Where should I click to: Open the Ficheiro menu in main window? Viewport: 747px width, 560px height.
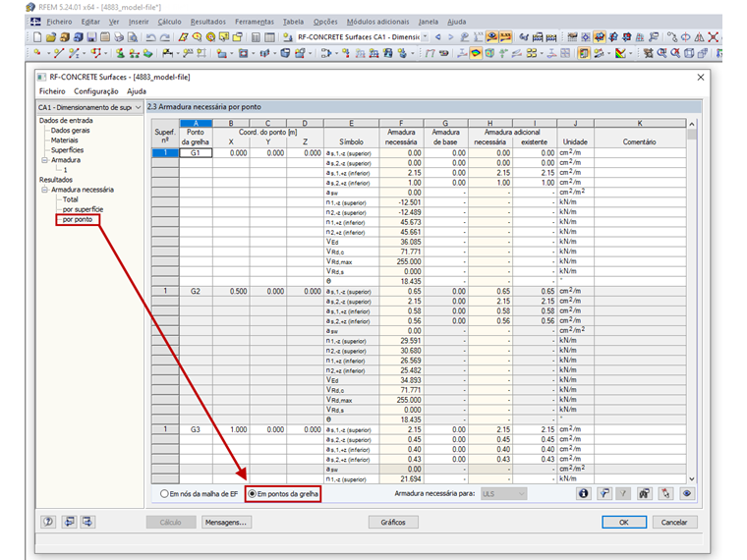pos(59,22)
